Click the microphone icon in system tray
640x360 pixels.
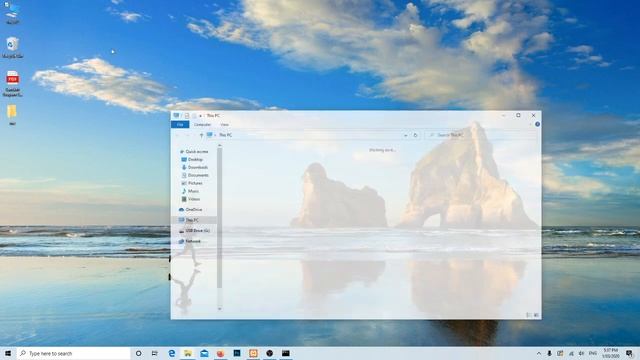point(549,353)
